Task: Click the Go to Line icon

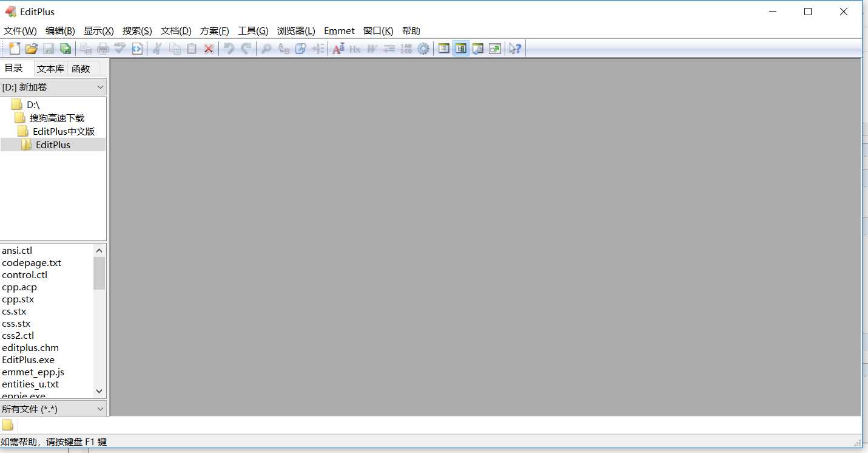Action: (317, 49)
